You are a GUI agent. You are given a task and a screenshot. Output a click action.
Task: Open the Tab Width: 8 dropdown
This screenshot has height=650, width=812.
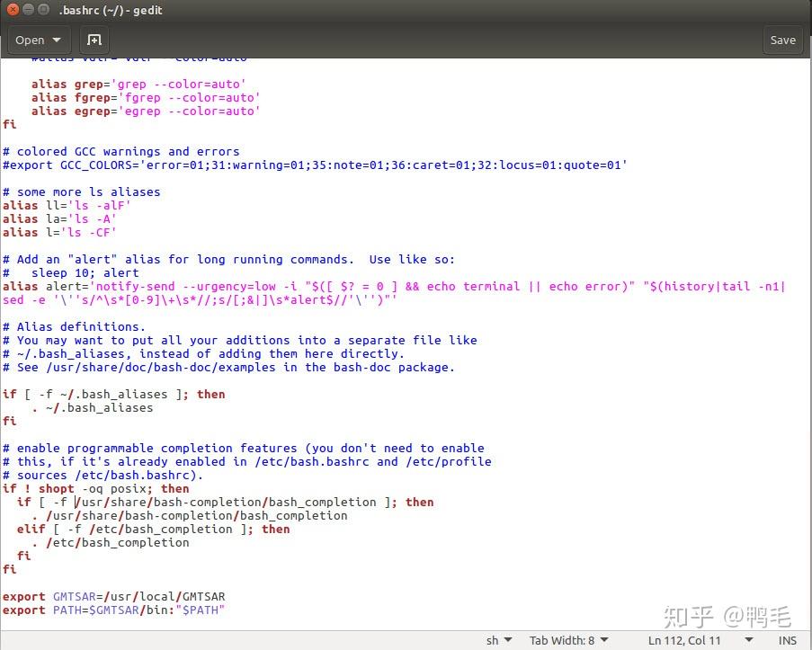(568, 640)
